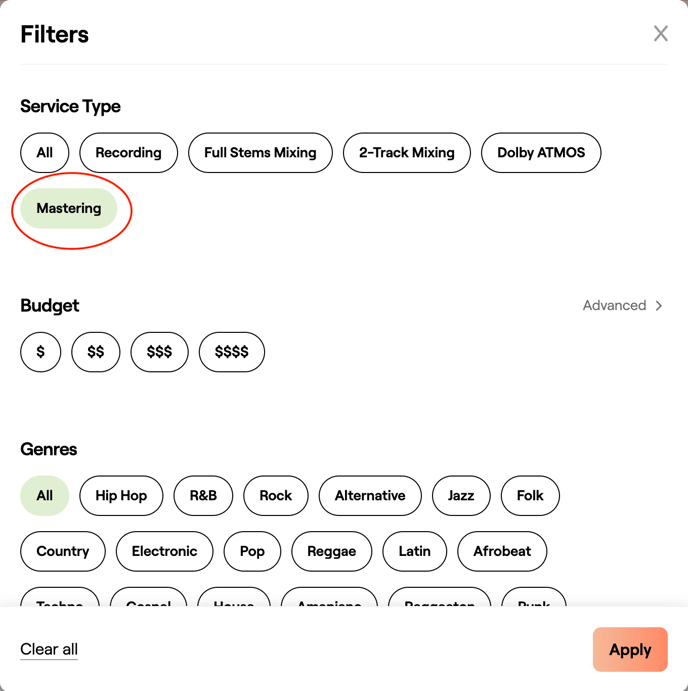
Task: Enable Full Stems Mixing filter
Action: (260, 153)
